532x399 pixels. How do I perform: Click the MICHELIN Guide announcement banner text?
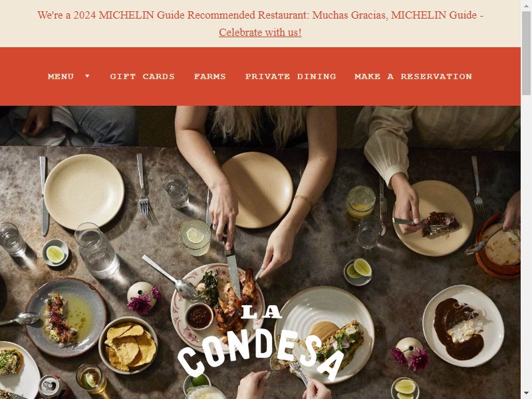260,15
